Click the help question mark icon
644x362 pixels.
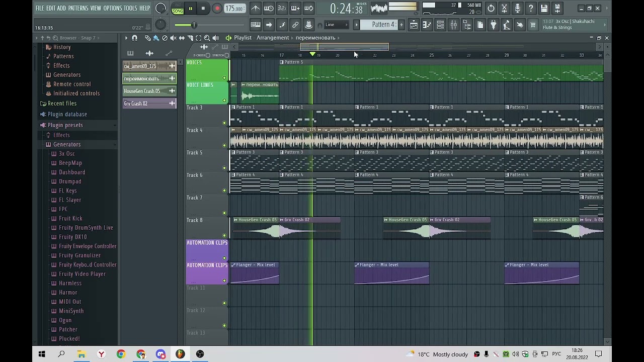[x=530, y=8]
